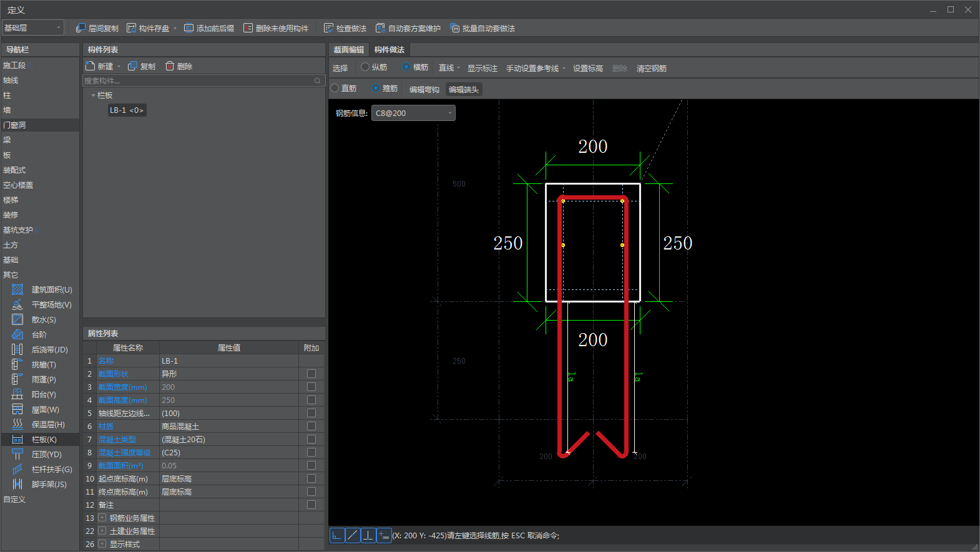
Task: Select the 屋面(W) icon
Action: pos(17,409)
